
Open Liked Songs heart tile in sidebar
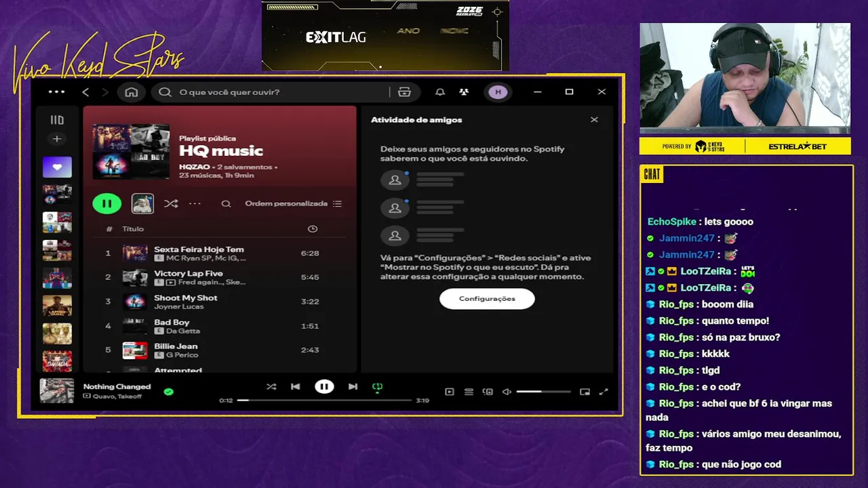coord(57,167)
